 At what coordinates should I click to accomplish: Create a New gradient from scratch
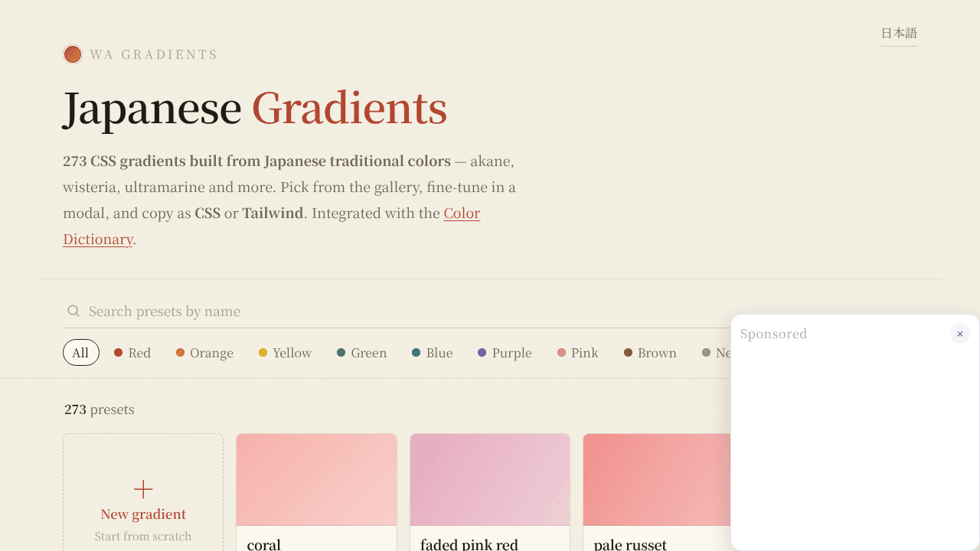pyautogui.click(x=143, y=492)
